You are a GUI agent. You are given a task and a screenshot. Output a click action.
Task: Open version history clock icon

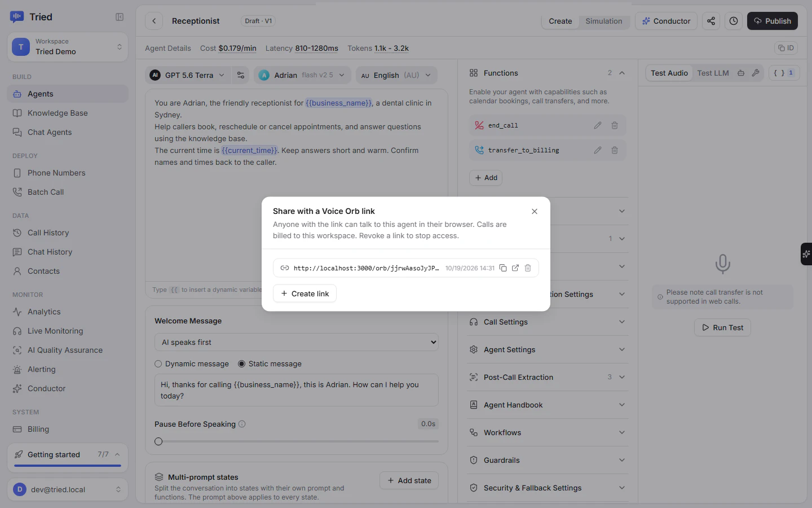pyautogui.click(x=734, y=21)
